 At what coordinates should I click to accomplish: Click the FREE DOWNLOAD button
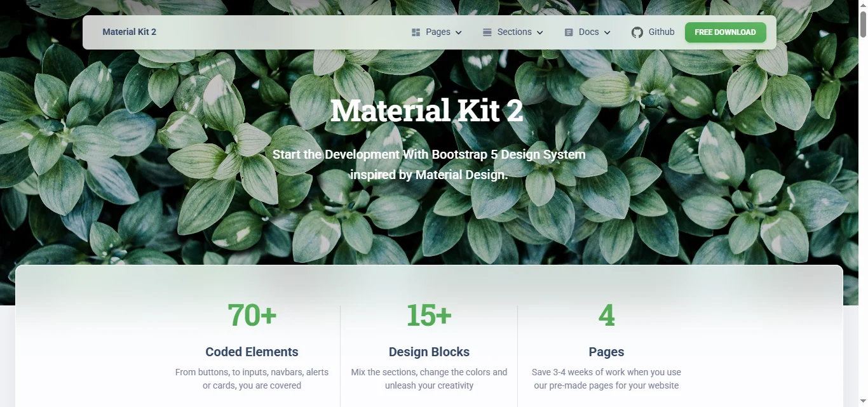[x=725, y=32]
